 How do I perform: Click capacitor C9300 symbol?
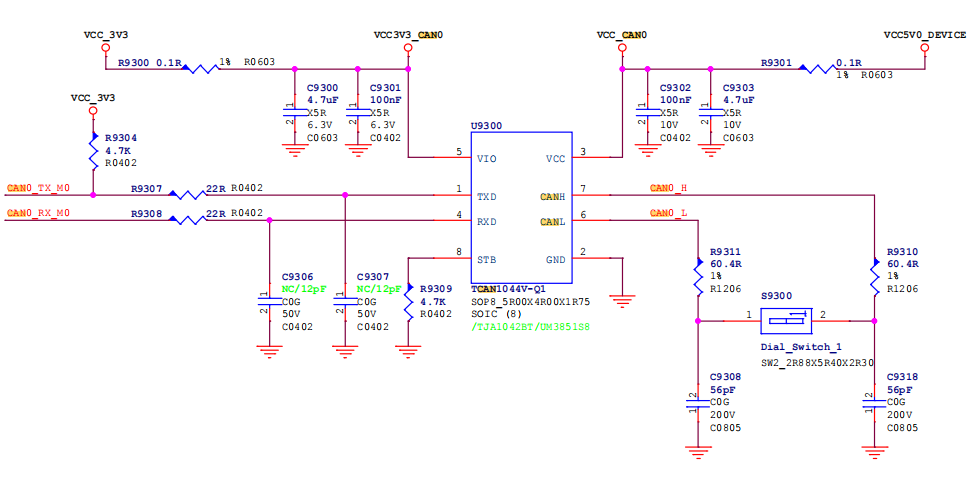pos(294,113)
